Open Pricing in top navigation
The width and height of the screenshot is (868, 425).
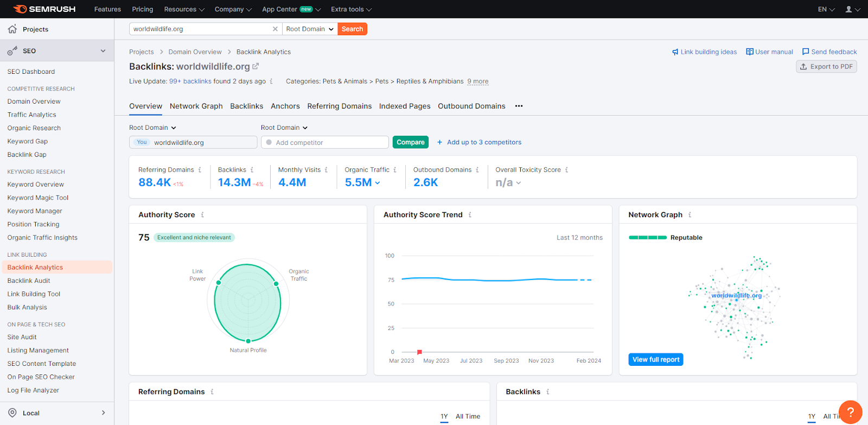click(x=142, y=9)
